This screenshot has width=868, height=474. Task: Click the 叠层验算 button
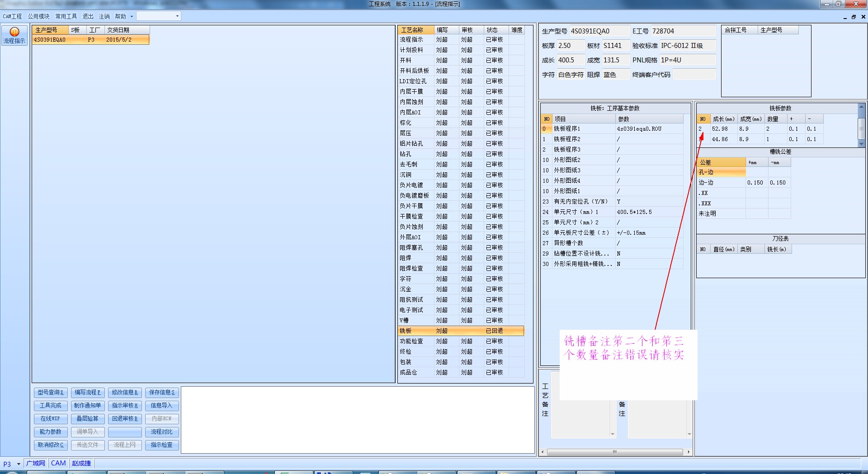click(88, 419)
